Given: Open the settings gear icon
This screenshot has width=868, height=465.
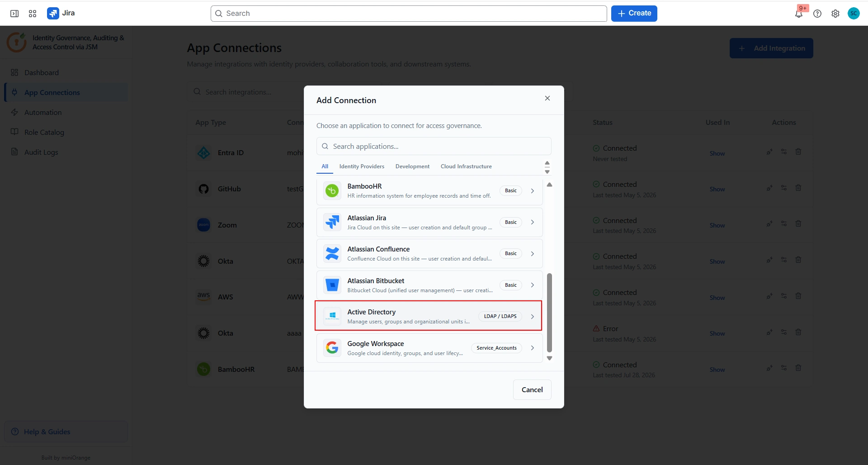Looking at the screenshot, I should (835, 14).
